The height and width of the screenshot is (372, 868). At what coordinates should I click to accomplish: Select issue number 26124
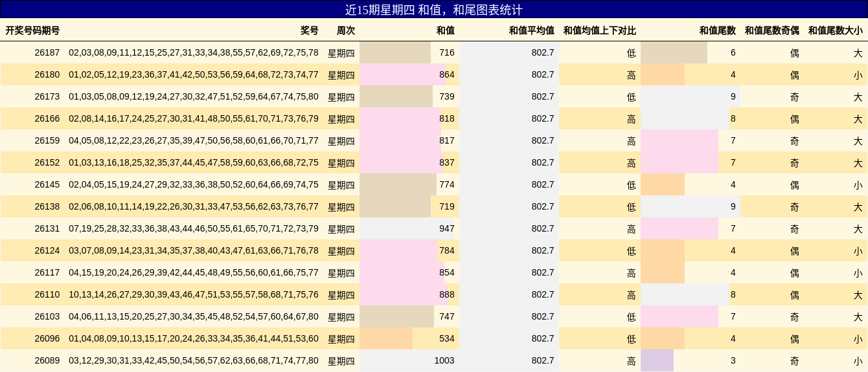coord(47,250)
